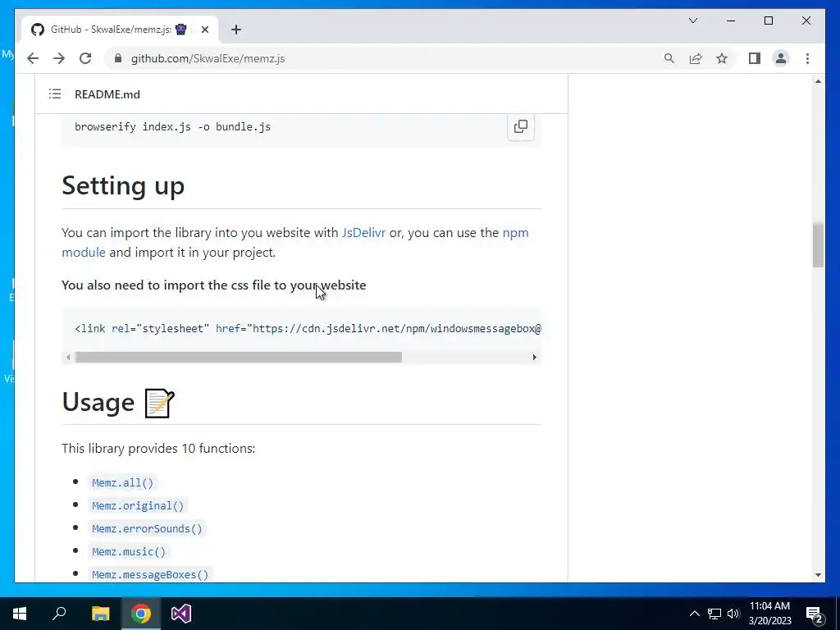Select the GitHub SkwalExe/memz.js tab

(x=120, y=30)
